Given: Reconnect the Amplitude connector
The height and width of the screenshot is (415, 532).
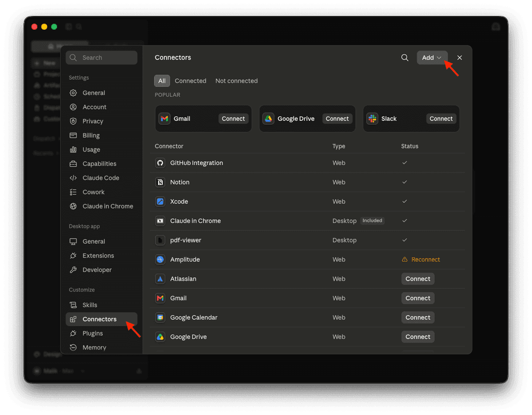Looking at the screenshot, I should click(x=421, y=260).
